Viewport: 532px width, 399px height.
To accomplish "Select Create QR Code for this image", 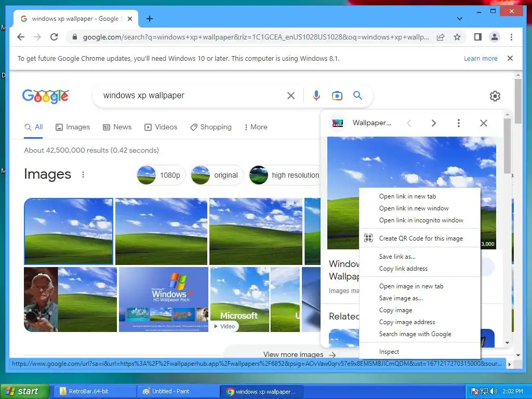I will pos(420,238).
